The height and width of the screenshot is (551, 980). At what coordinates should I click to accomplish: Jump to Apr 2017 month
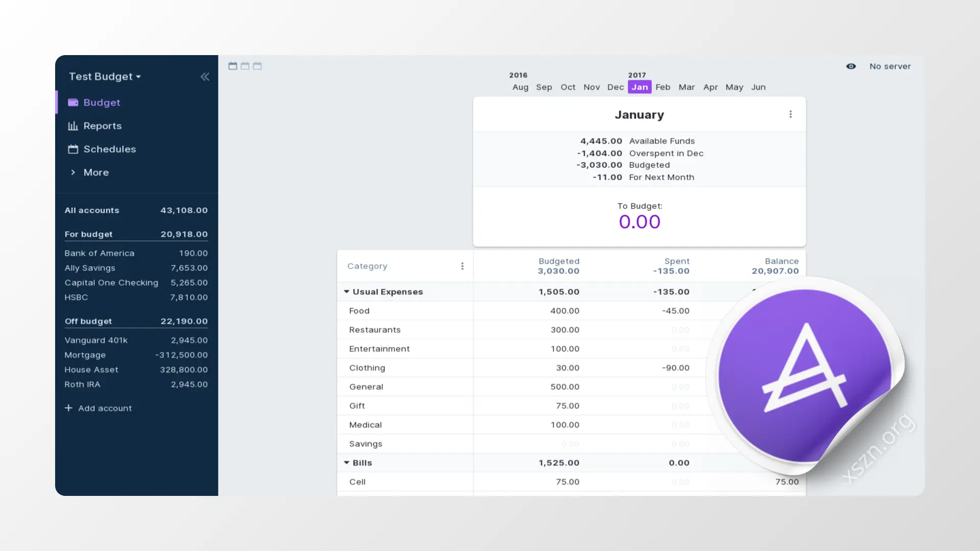pos(710,87)
